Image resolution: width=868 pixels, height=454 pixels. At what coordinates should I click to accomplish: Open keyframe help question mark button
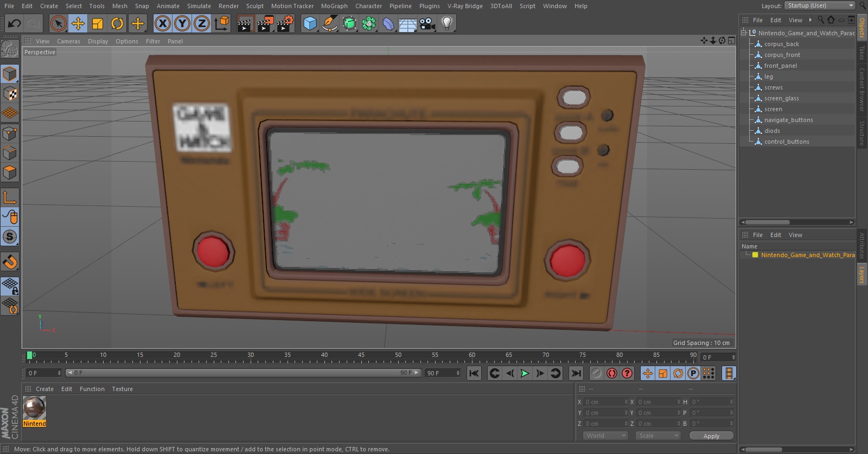coord(627,373)
